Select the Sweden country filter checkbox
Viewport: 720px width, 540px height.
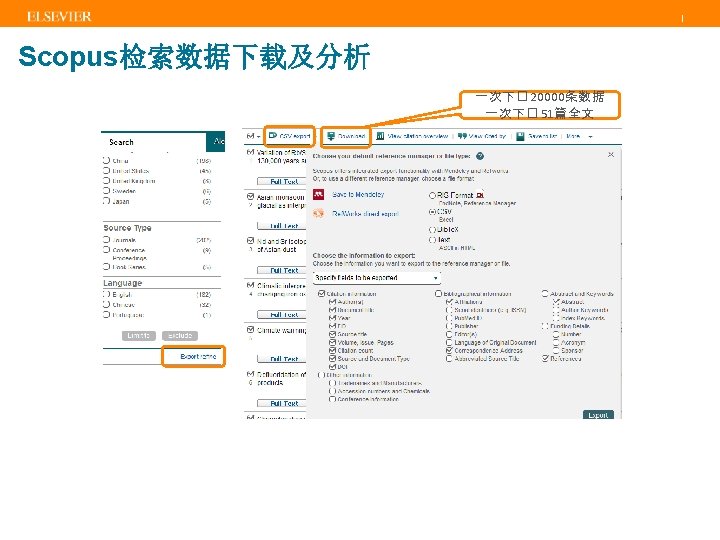pyautogui.click(x=107, y=191)
